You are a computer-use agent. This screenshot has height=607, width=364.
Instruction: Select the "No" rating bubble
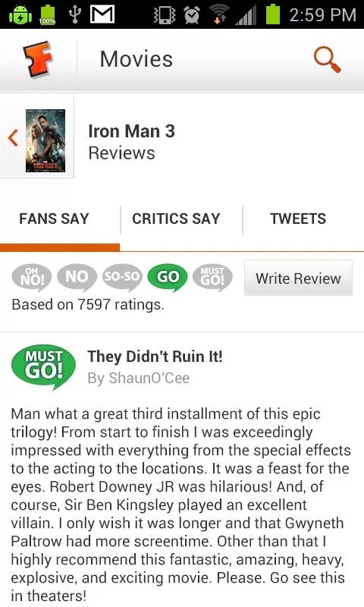coord(77,277)
